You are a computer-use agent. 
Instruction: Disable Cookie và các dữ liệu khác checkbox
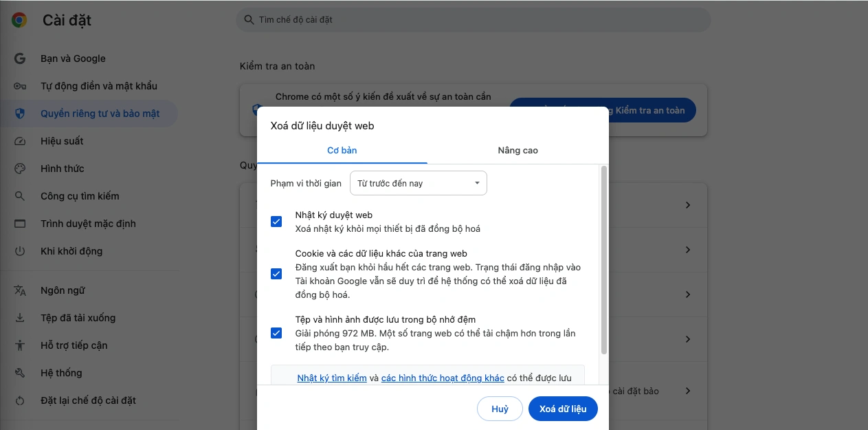pyautogui.click(x=276, y=273)
